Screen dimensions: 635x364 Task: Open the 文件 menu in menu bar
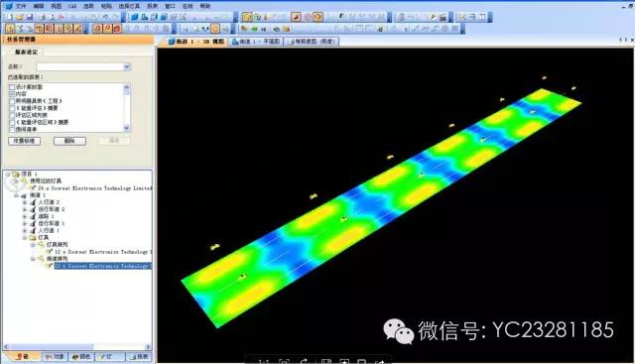(x=21, y=6)
